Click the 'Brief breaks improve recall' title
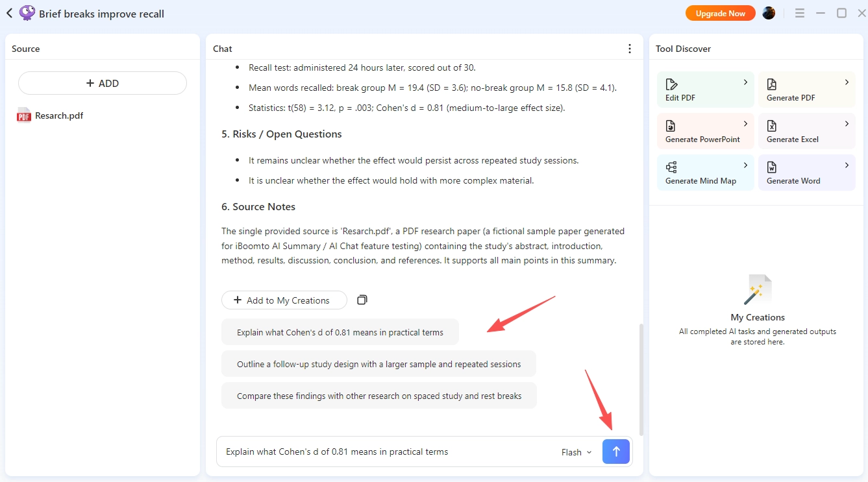The height and width of the screenshot is (482, 868). pos(101,14)
